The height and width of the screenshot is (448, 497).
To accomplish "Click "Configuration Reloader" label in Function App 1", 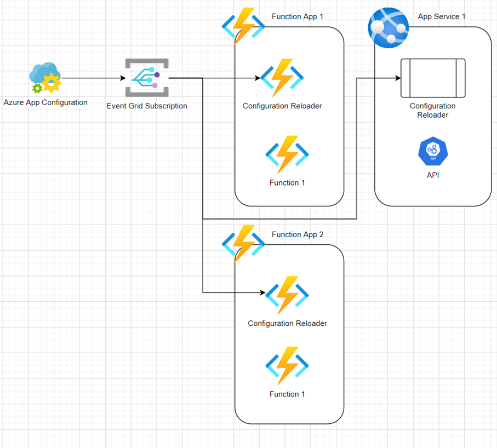I will [282, 106].
